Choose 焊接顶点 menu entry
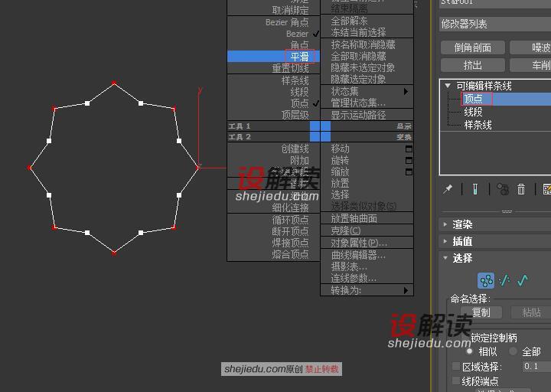 coord(290,243)
